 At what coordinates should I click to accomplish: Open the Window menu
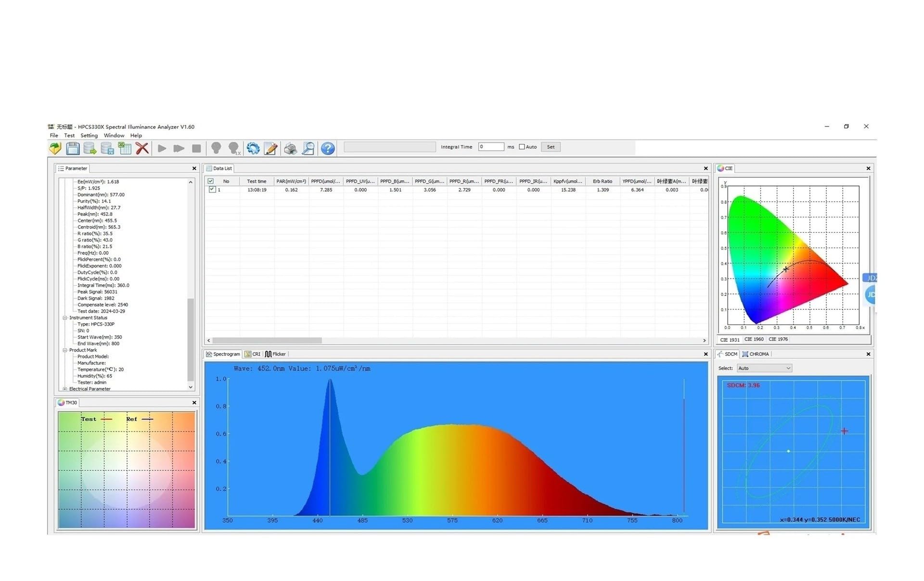[114, 136]
